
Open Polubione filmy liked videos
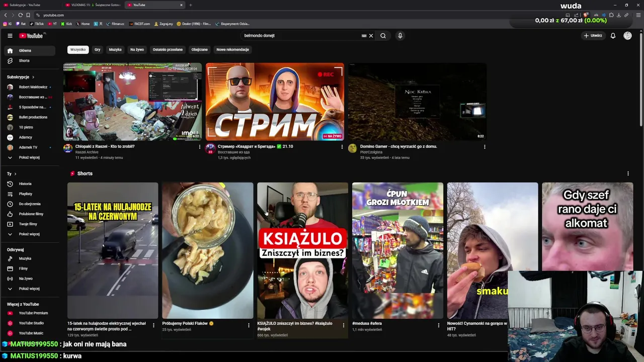(30, 214)
